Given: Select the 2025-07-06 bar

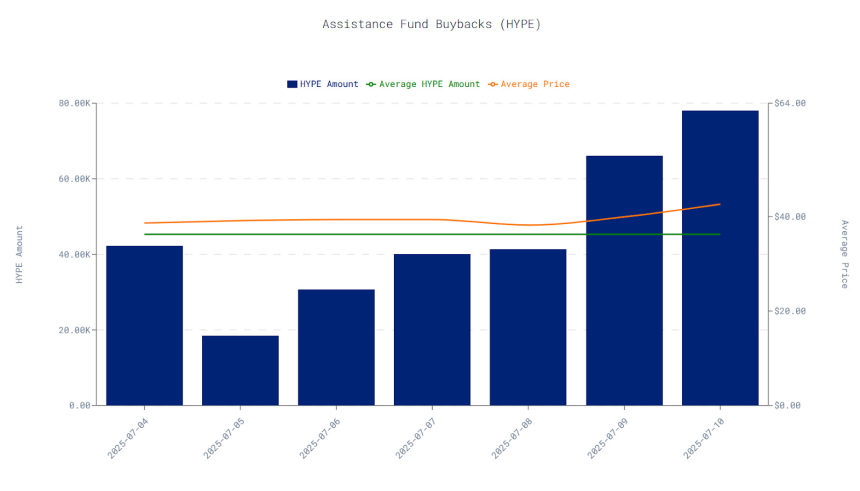Looking at the screenshot, I should pos(336,347).
